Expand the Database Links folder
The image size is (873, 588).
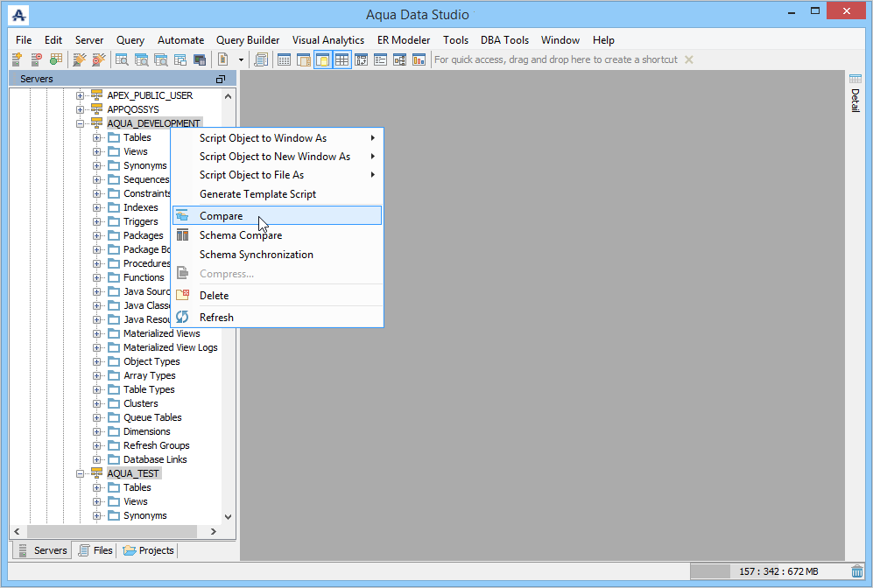(97, 459)
